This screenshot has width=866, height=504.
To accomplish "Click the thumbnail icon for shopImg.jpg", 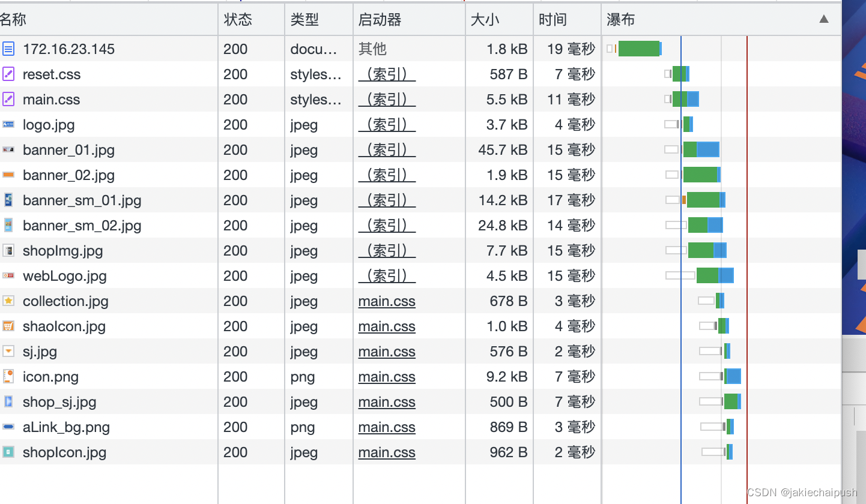I will point(8,250).
